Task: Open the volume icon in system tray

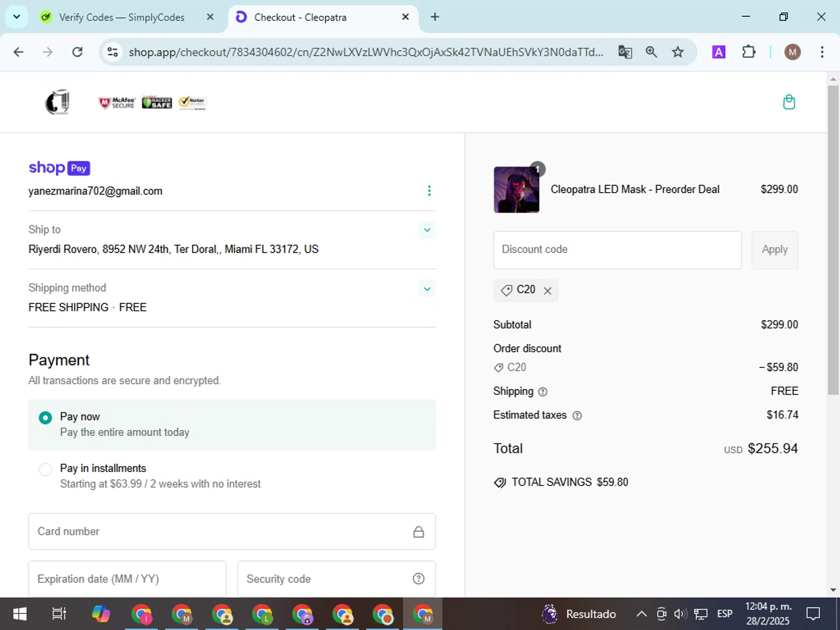Action: point(680,614)
